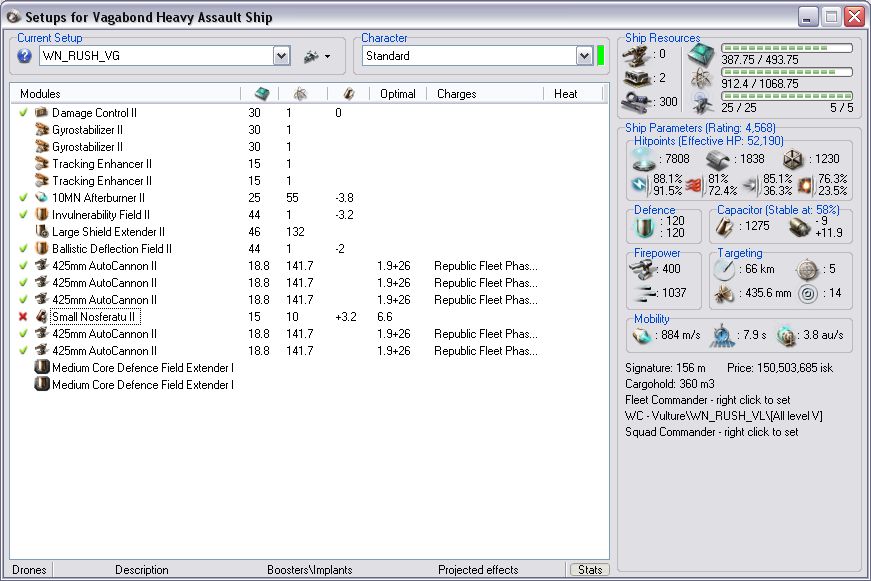Image resolution: width=871 pixels, height=581 pixels.
Task: Open the Current Setup dropdown
Action: tap(281, 57)
